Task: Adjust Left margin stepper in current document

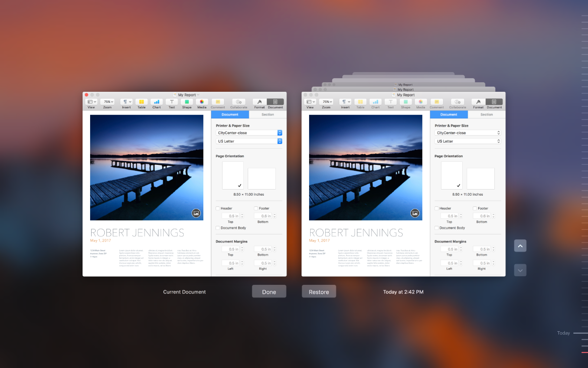Action: coord(242,263)
